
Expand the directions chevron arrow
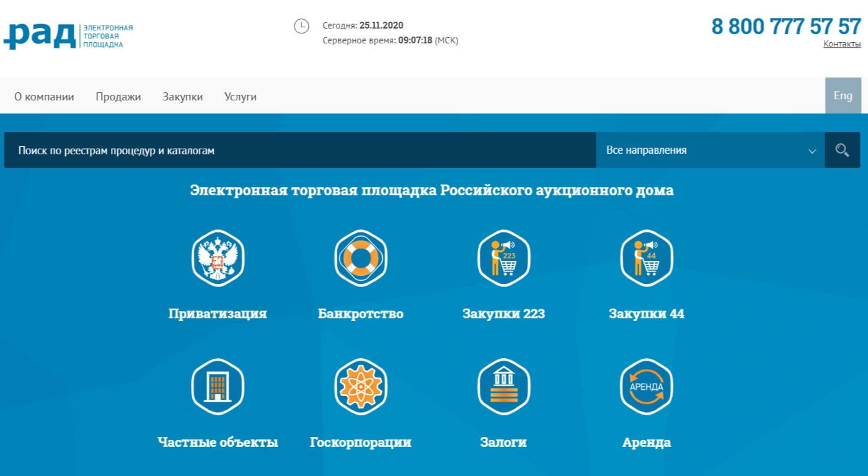pyautogui.click(x=812, y=150)
